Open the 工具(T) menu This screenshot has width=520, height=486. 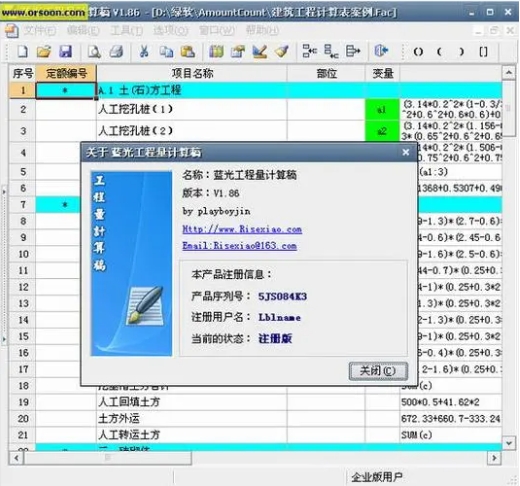pyautogui.click(x=127, y=31)
